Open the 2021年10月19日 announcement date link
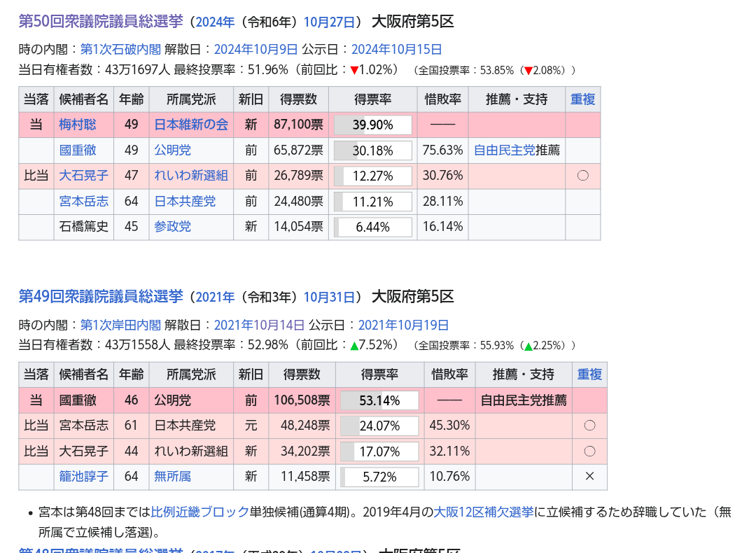This screenshot has height=553, width=756. click(x=403, y=325)
